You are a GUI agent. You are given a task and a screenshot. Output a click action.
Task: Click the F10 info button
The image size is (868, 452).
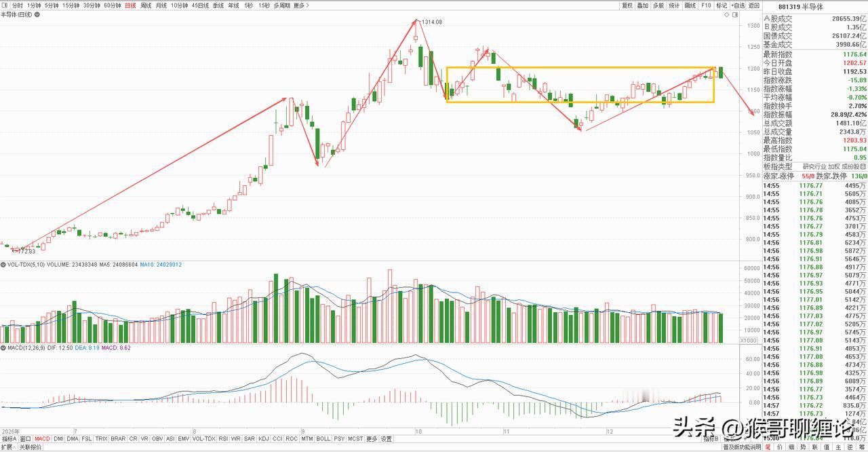[x=706, y=5]
